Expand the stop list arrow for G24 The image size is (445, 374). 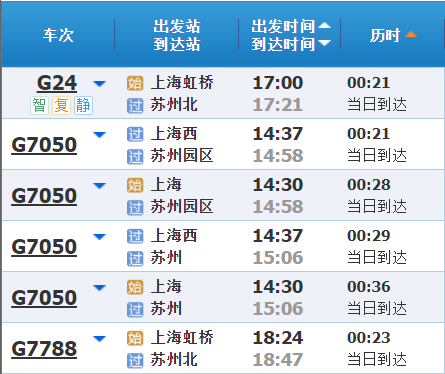pyautogui.click(x=99, y=84)
